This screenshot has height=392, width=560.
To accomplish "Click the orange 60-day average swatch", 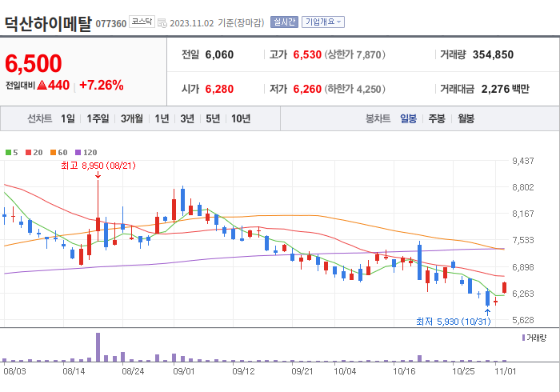I will click(54, 153).
